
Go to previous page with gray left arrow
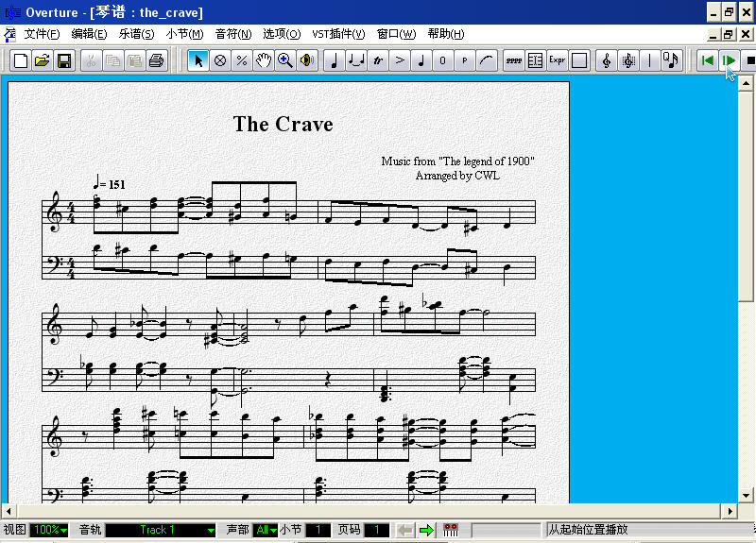[x=405, y=531]
